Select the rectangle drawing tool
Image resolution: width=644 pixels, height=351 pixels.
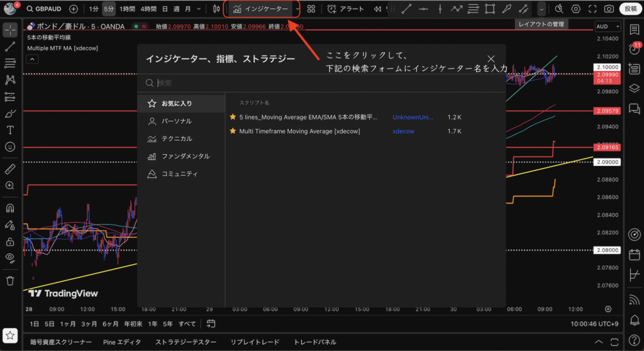[x=489, y=9]
